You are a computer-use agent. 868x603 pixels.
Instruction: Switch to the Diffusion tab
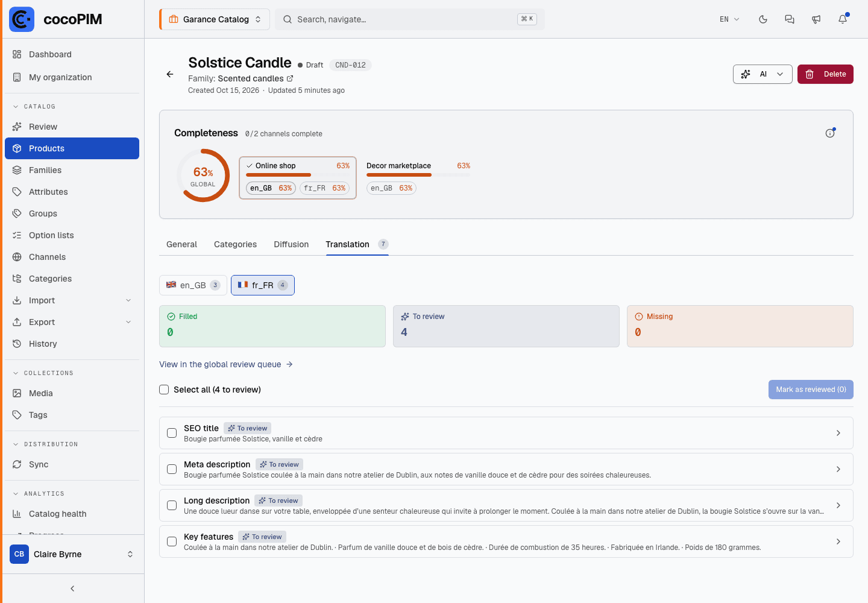point(291,244)
